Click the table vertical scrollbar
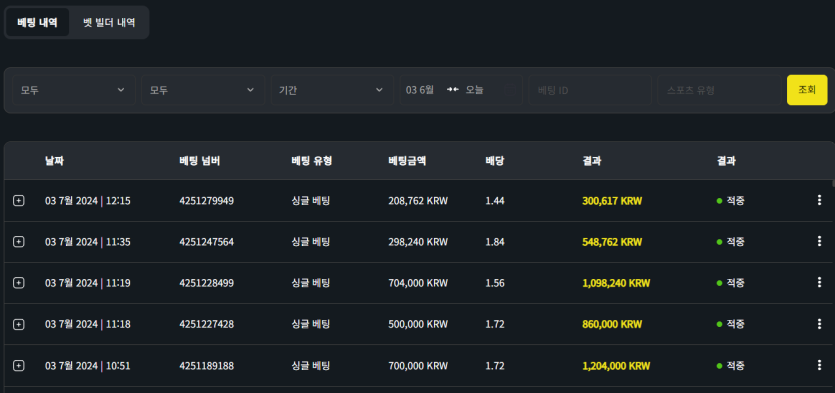This screenshot has height=393, width=835. click(833, 183)
